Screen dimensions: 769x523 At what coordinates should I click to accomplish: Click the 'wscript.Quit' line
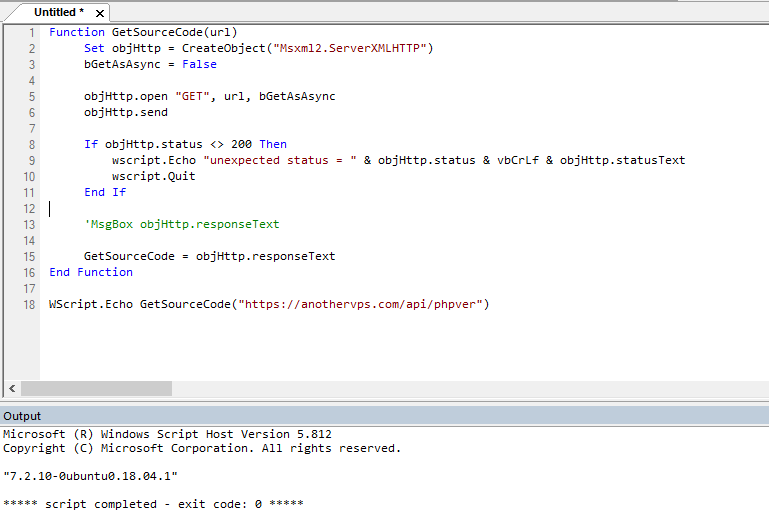[154, 176]
